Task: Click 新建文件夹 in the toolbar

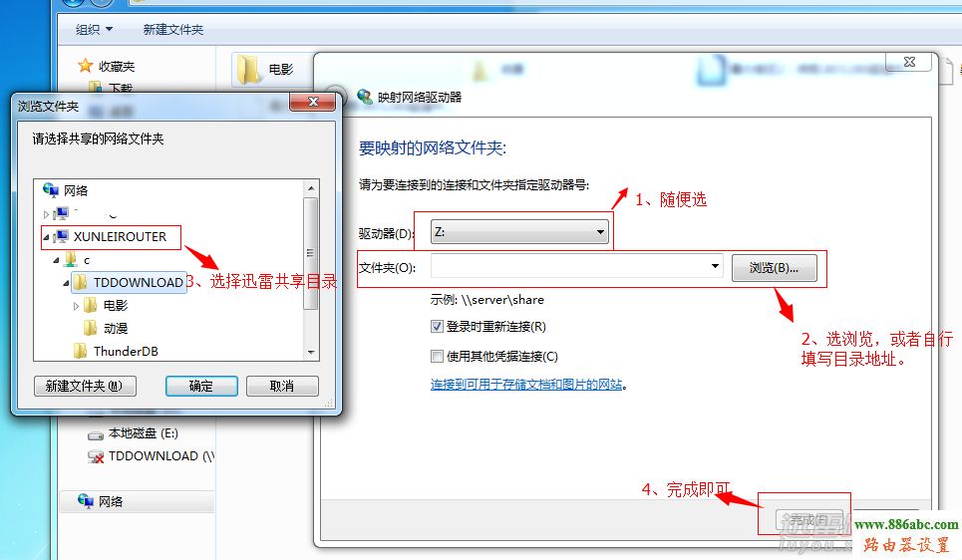Action: 173,30
